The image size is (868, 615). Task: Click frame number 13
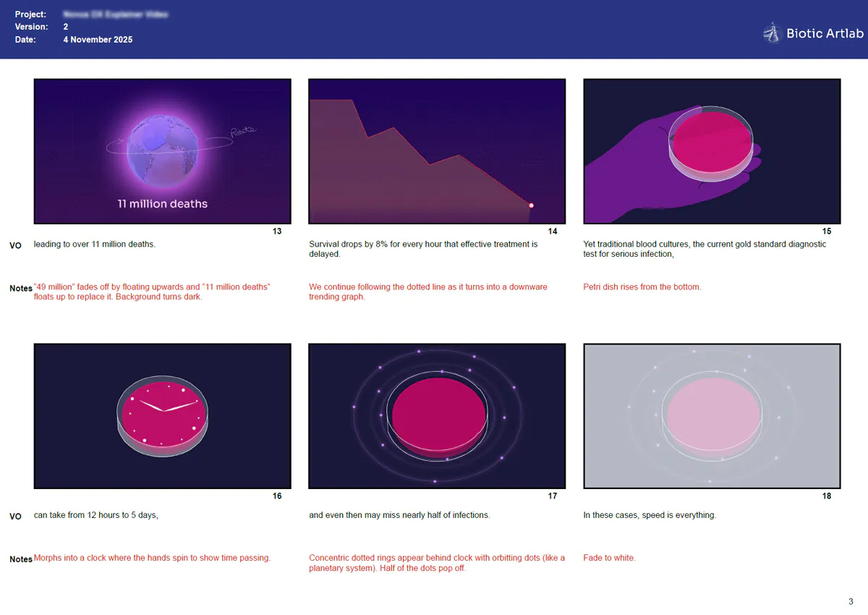277,232
